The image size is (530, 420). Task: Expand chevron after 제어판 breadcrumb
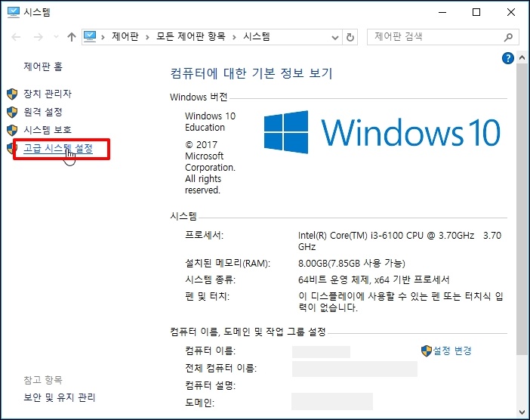click(147, 37)
